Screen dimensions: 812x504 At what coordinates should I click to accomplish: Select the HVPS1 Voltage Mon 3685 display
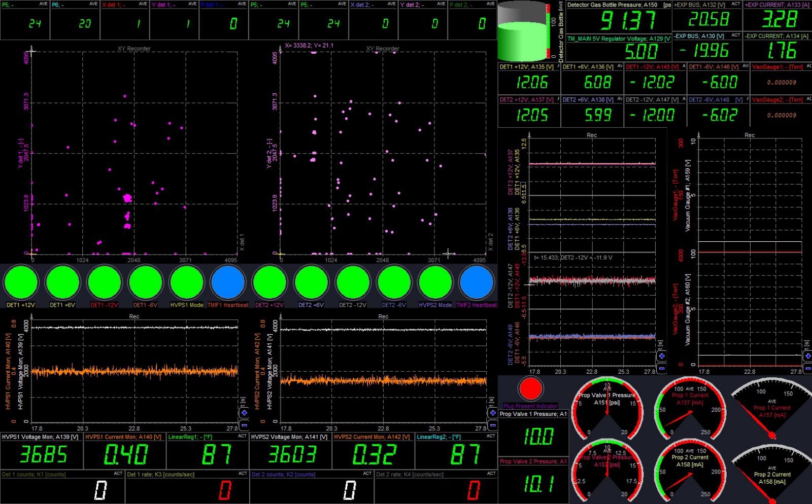[x=42, y=451]
